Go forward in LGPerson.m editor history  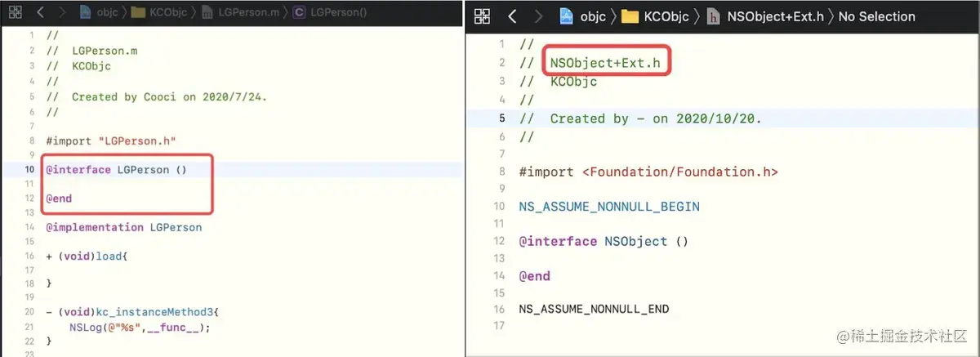pyautogui.click(x=63, y=12)
